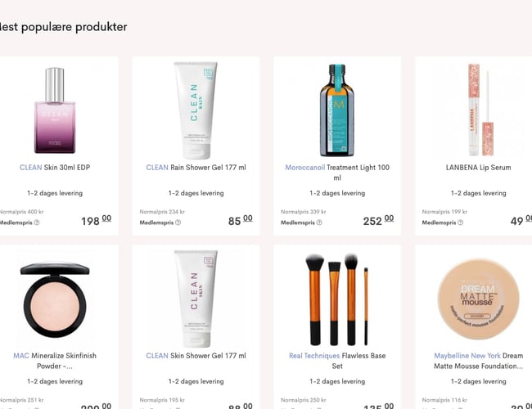Open CLEAN Skin 30ml EDP product link
Screen dimensions: 532x409
pyautogui.click(x=55, y=168)
